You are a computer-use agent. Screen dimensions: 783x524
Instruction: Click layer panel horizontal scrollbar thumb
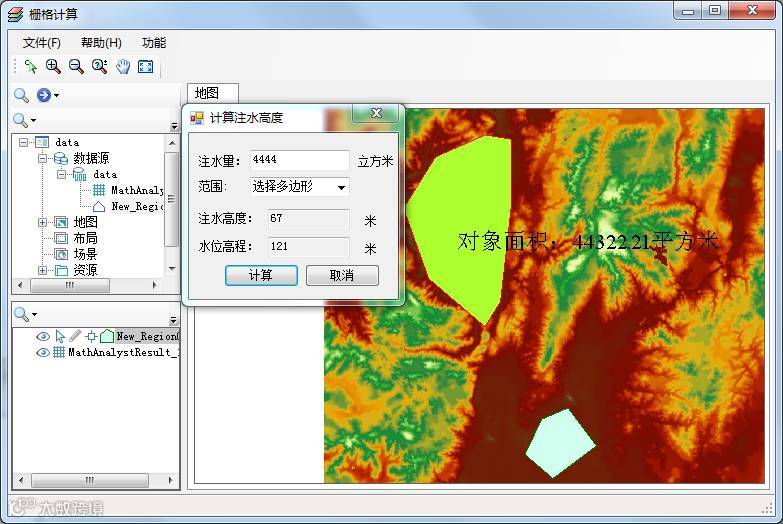90,481
